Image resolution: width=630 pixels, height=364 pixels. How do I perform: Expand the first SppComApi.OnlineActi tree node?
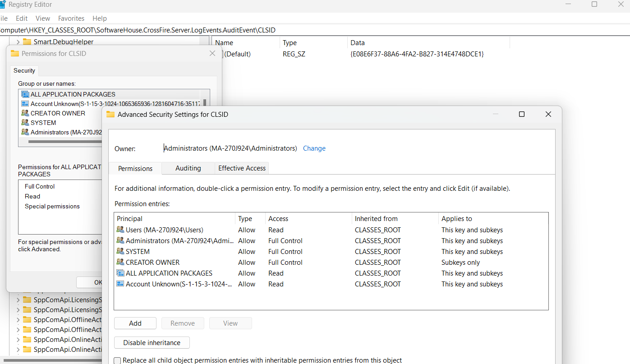(x=18, y=340)
